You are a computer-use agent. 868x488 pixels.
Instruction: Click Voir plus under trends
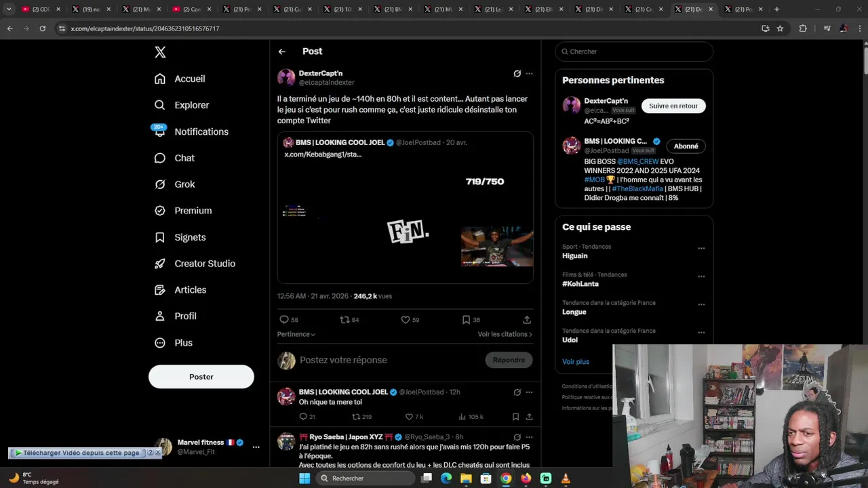[x=576, y=362]
